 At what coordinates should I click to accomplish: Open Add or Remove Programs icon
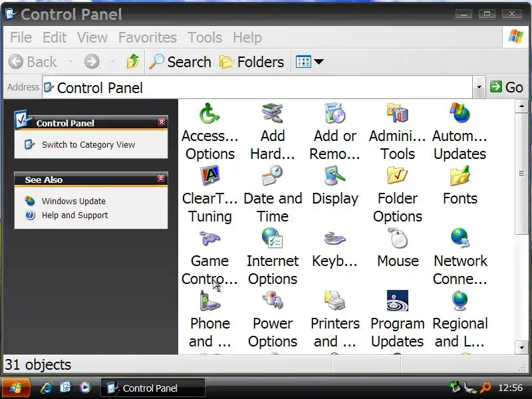[335, 114]
